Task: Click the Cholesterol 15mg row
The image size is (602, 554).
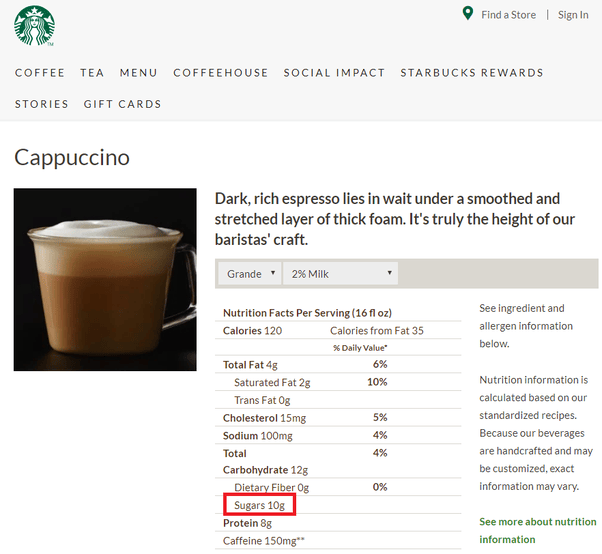Action: click(338, 418)
